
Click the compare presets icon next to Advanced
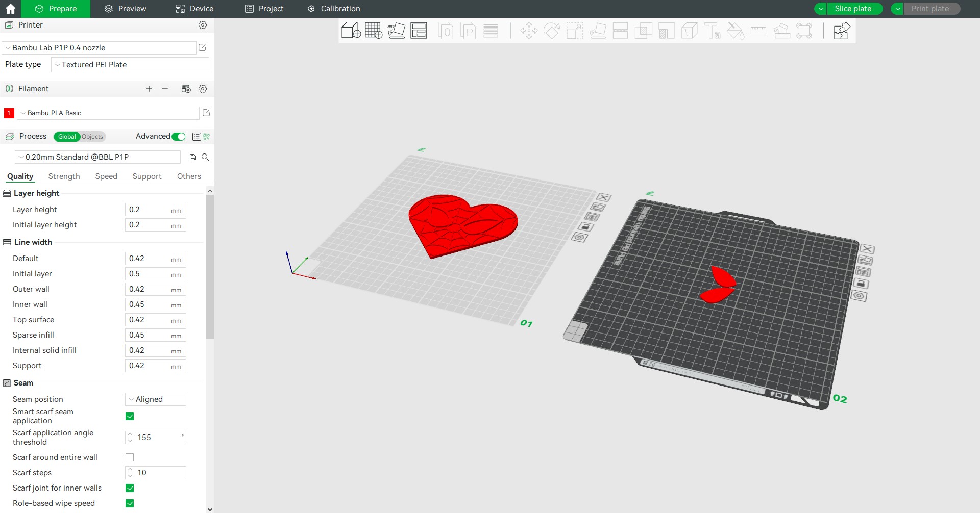pyautogui.click(x=207, y=137)
